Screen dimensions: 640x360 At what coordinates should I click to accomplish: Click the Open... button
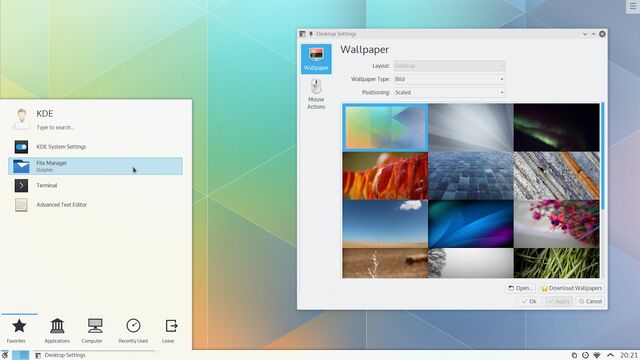click(x=520, y=288)
